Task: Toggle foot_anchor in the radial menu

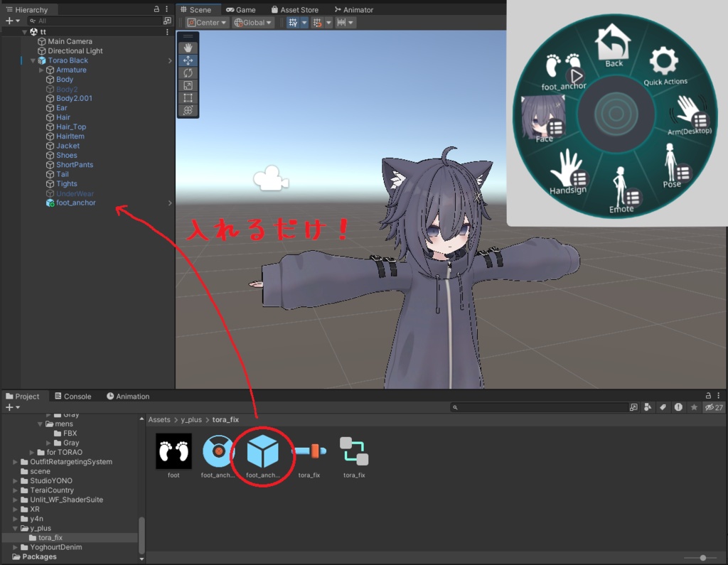Action: (x=564, y=72)
